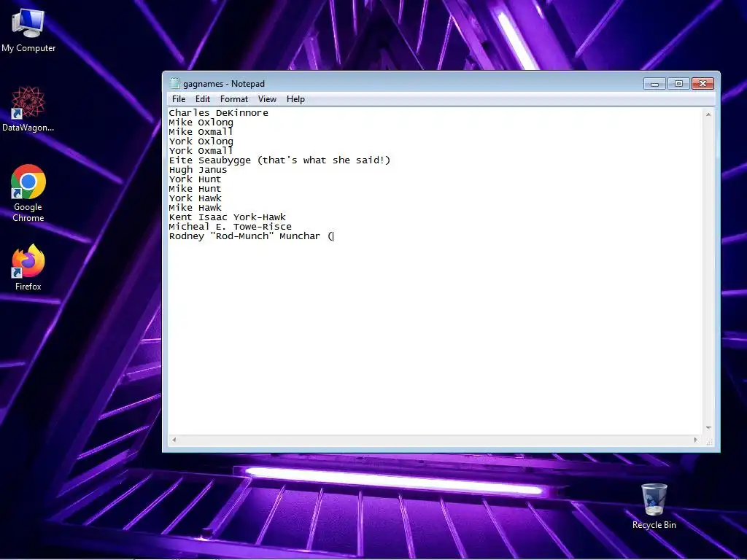Click the vertical scrollbar up arrow
Screen dimensions: 747x560
(708, 114)
